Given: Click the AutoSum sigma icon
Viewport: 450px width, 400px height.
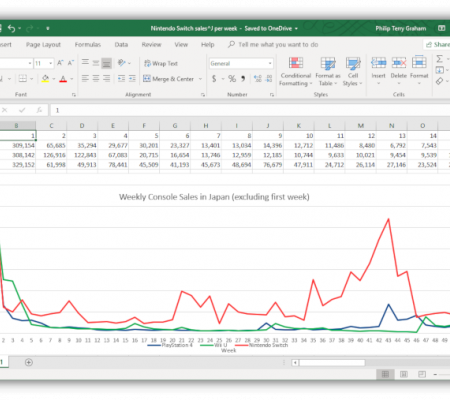Looking at the screenshot, I should [x=439, y=59].
